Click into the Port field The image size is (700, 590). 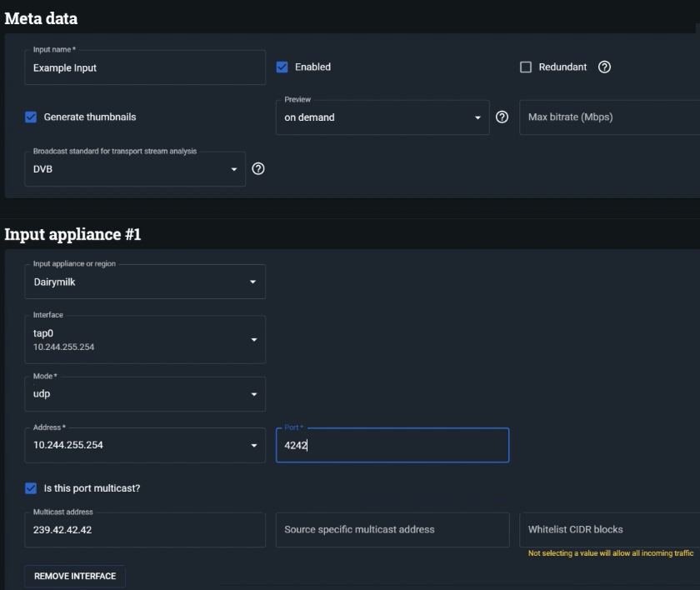(x=392, y=446)
